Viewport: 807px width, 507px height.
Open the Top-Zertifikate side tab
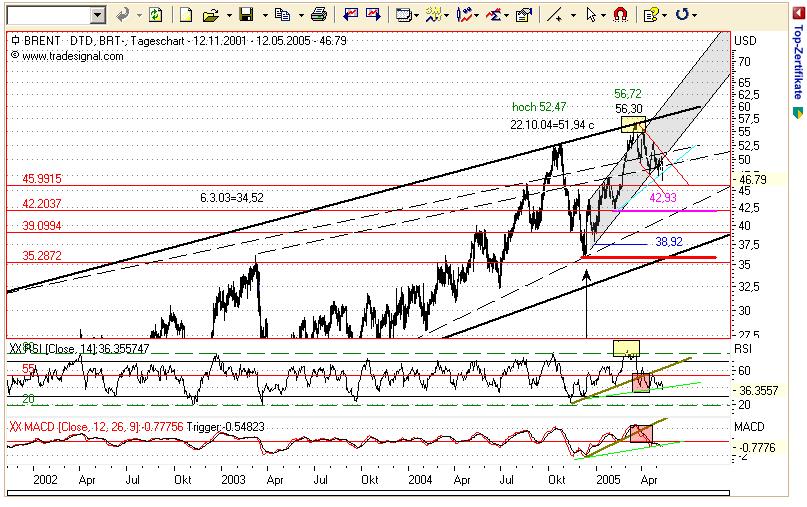(798, 62)
